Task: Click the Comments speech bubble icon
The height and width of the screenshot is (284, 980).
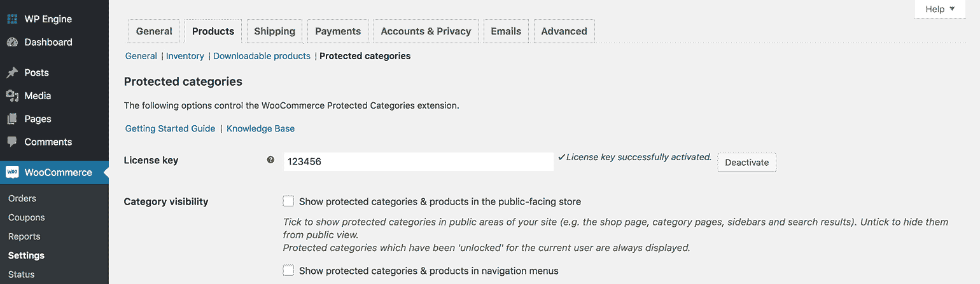Action: [12, 142]
